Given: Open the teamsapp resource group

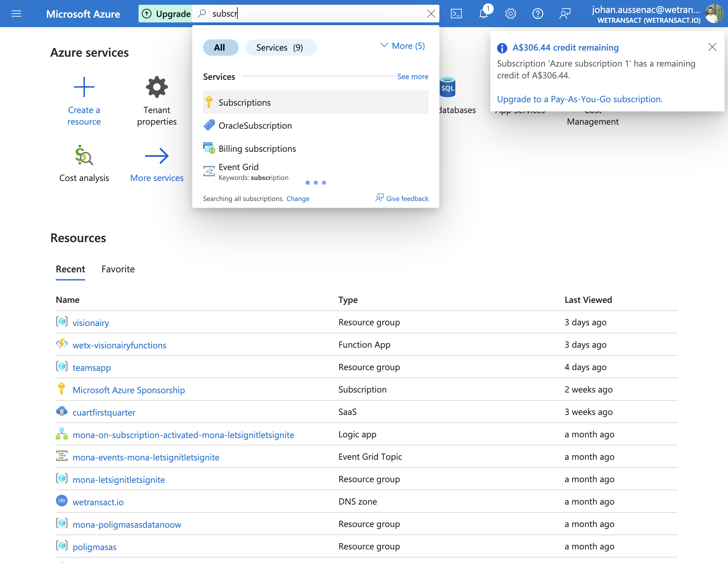Looking at the screenshot, I should click(92, 368).
